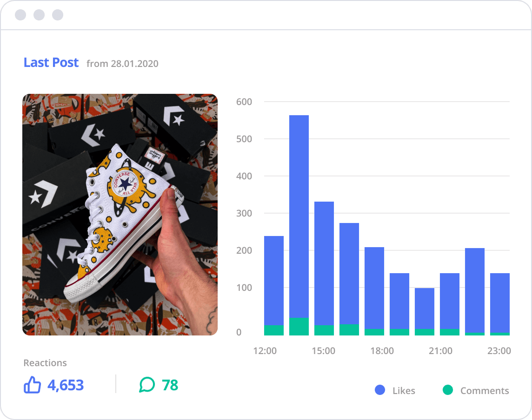
Task: Click the third gray window control dot
Action: tap(58, 15)
